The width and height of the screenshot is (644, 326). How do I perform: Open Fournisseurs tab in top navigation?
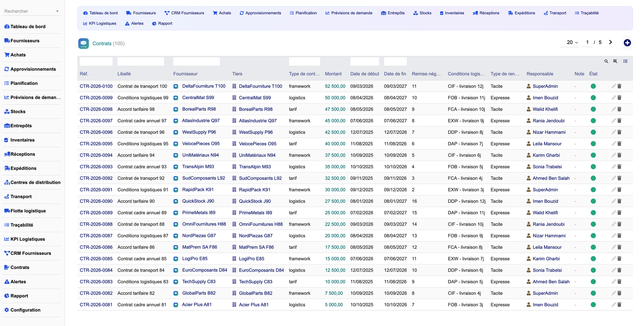[141, 13]
